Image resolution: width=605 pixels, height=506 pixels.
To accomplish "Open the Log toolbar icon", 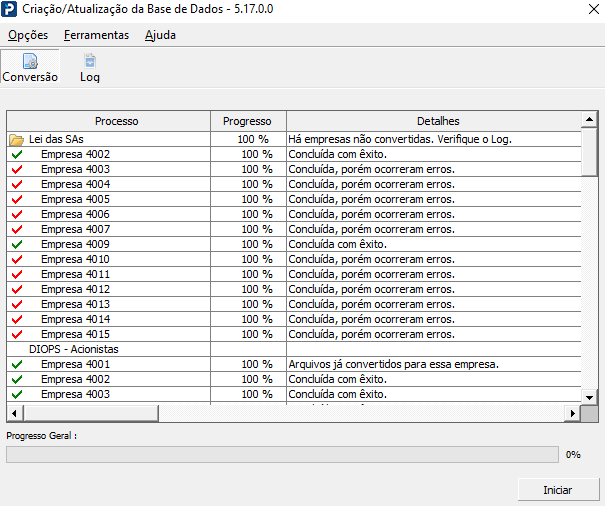I will click(90, 66).
